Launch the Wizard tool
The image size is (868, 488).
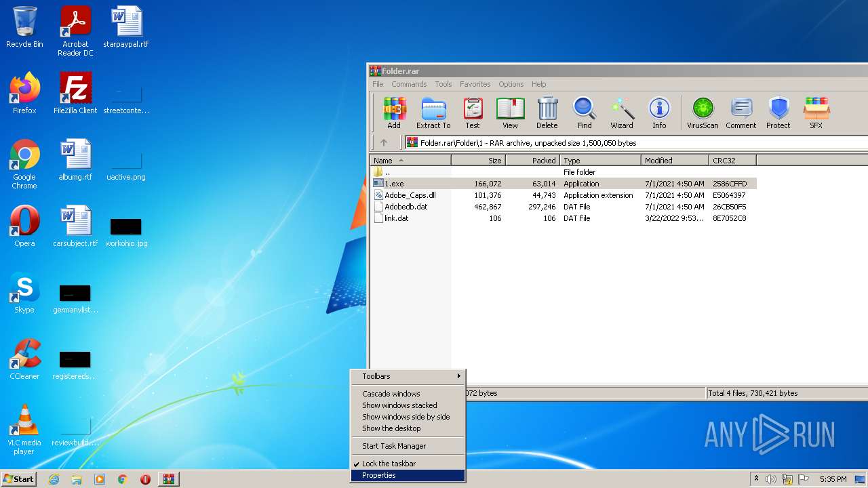[x=622, y=113]
